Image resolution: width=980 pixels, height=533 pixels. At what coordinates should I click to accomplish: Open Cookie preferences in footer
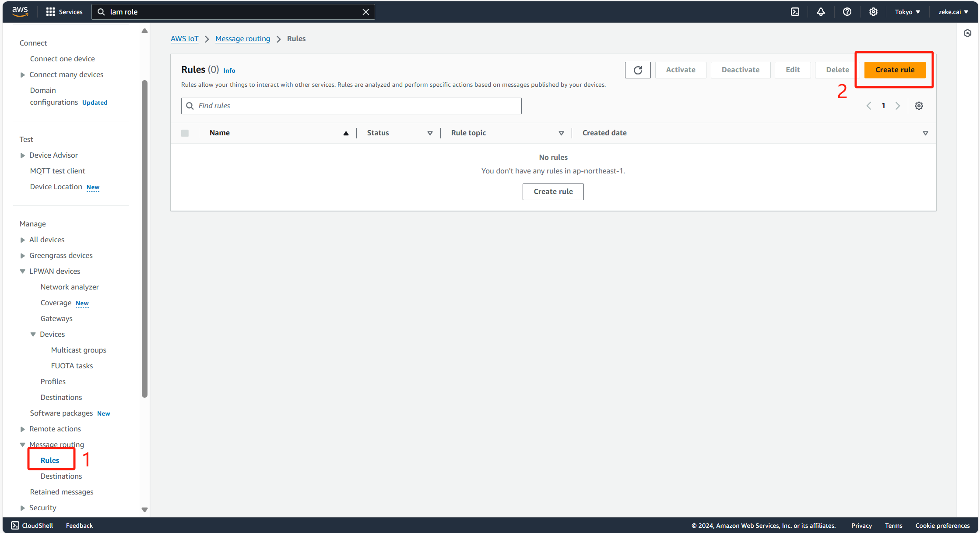[942, 525]
